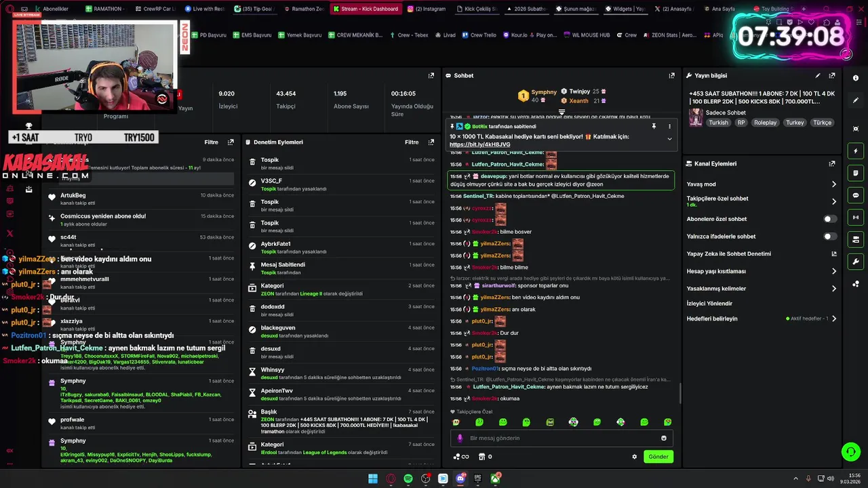Switch to the Widgets browser tab

click(624, 9)
